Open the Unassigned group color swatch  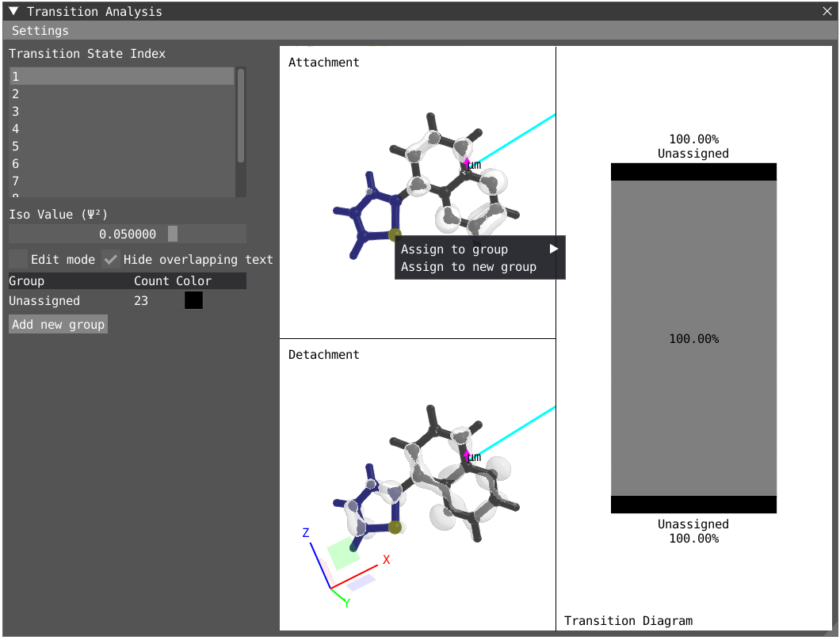click(x=193, y=301)
